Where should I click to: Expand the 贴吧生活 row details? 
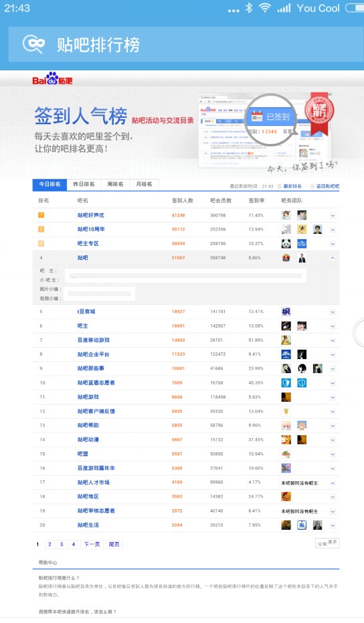tap(333, 525)
